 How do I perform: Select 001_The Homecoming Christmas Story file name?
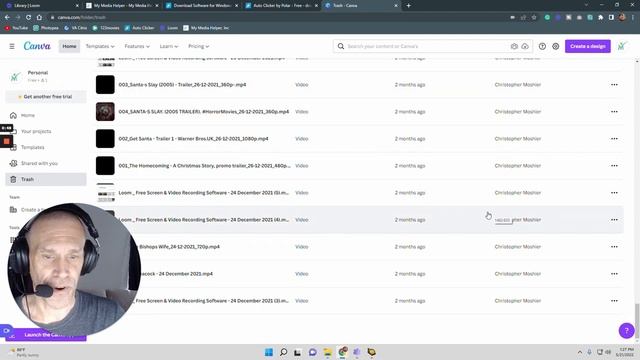[204, 166]
